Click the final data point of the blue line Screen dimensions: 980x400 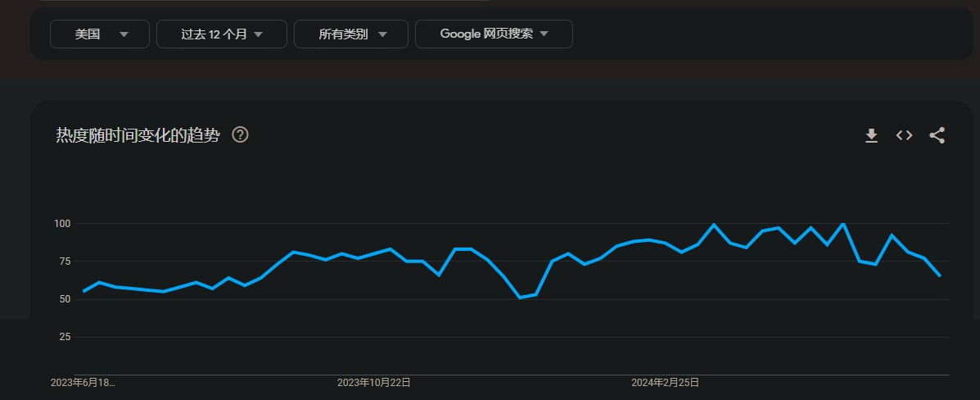click(940, 276)
